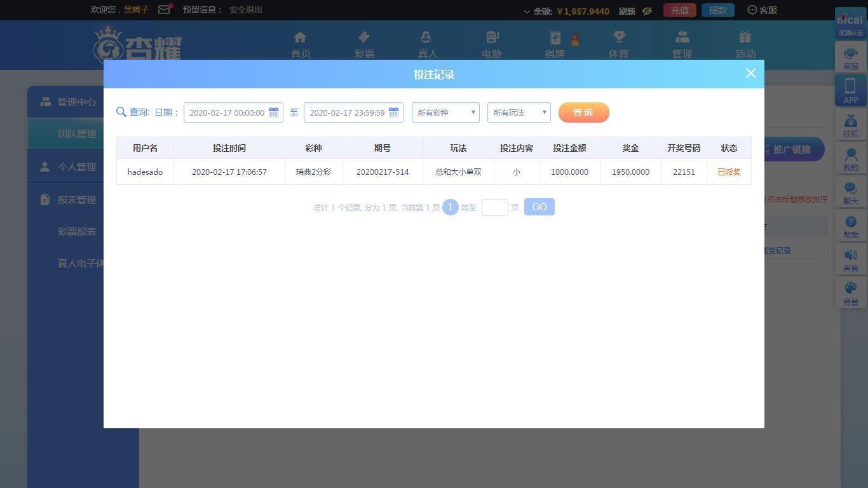Click the 帮助 help icon in sidebar
This screenshot has height=488, width=868.
click(851, 222)
